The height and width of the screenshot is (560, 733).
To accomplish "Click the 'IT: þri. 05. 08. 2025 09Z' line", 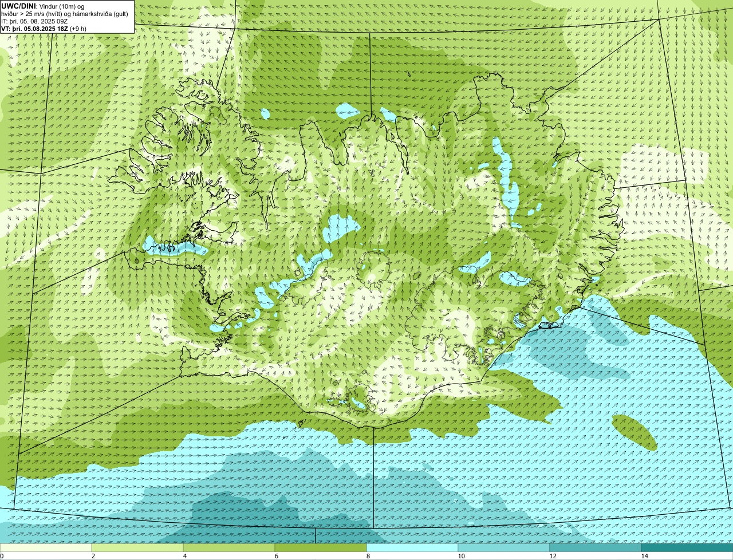I will (x=35, y=21).
